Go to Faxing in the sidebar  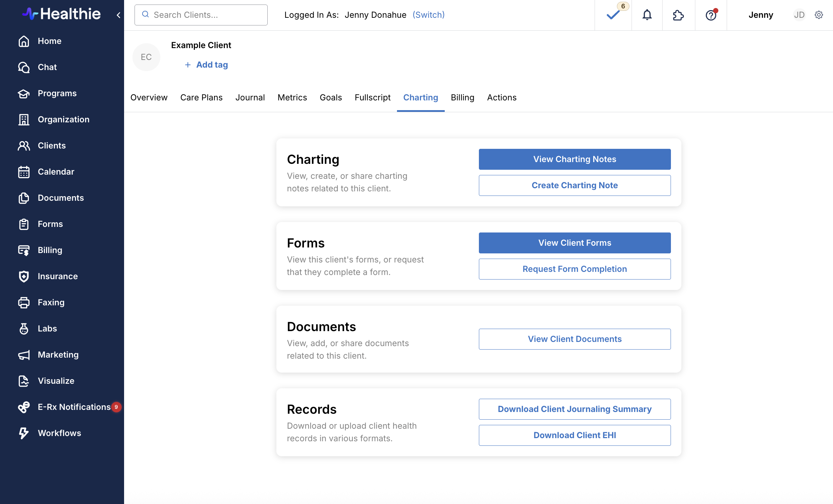[51, 302]
